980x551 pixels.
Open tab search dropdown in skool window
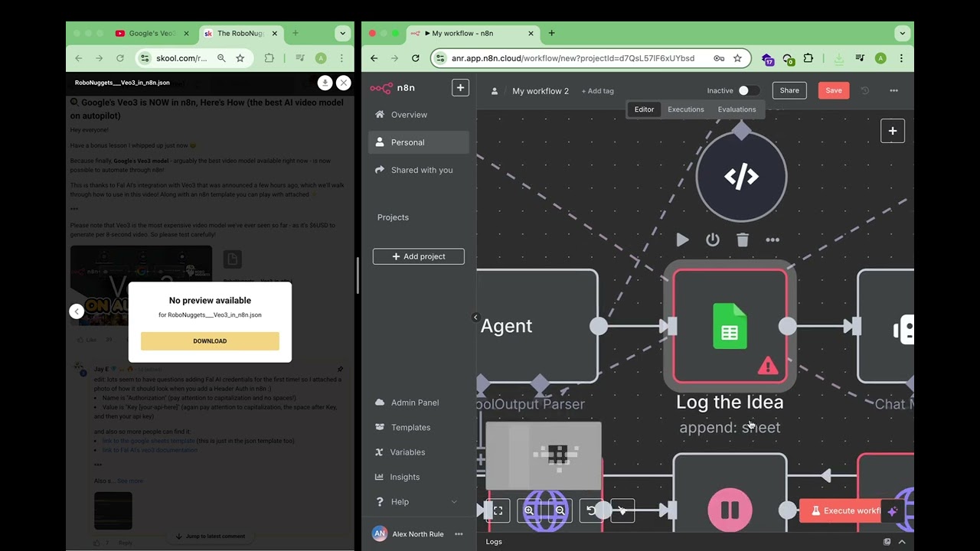pyautogui.click(x=342, y=34)
